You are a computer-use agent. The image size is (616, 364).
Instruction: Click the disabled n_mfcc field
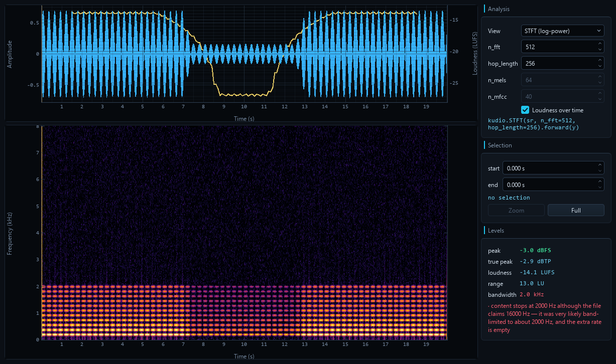(x=562, y=96)
